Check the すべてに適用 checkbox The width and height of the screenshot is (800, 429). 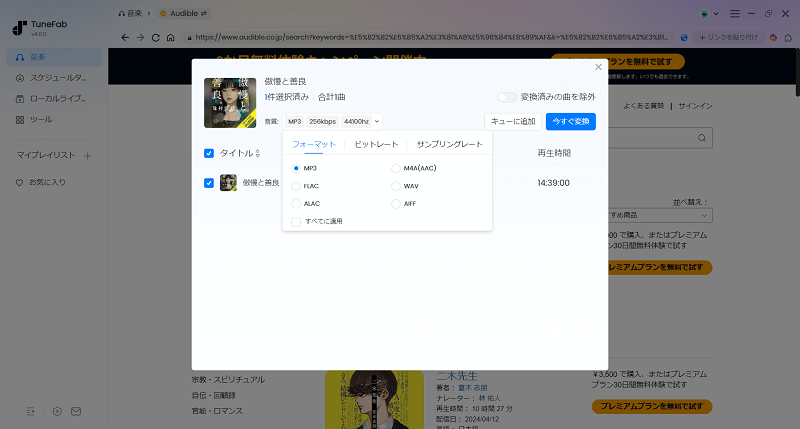click(296, 221)
